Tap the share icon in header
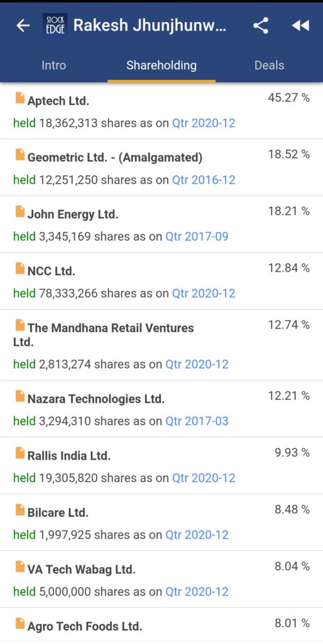323x644 pixels. [x=261, y=26]
